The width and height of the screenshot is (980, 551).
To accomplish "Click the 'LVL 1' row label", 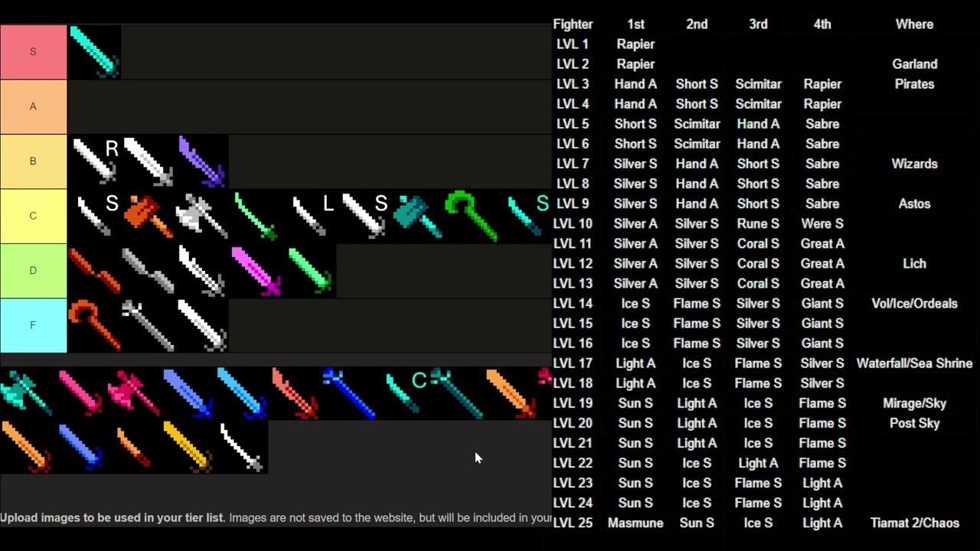I will (x=573, y=44).
